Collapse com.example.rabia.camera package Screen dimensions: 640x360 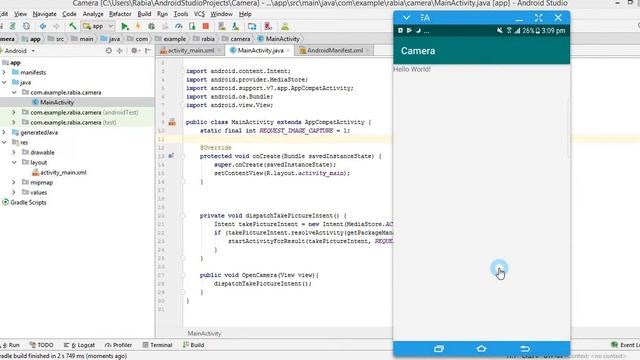(14, 93)
